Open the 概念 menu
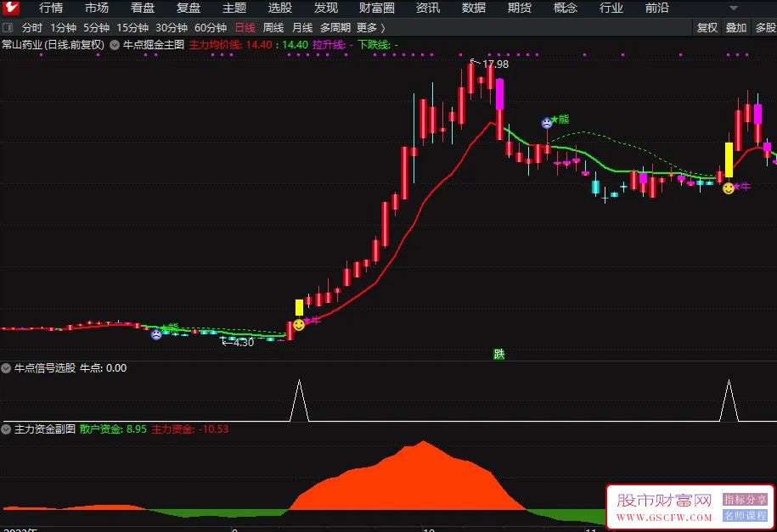 [x=566, y=8]
